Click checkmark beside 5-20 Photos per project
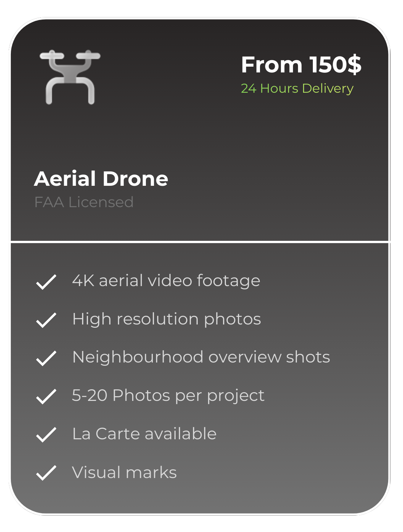 point(46,397)
